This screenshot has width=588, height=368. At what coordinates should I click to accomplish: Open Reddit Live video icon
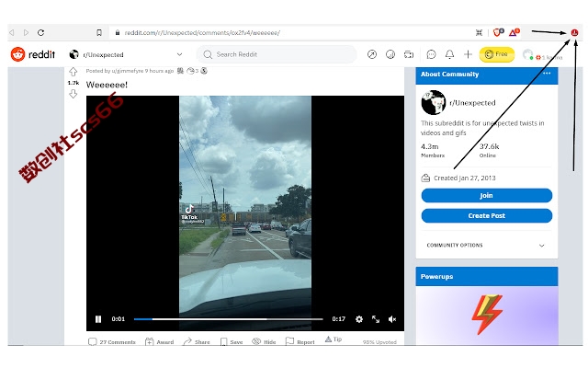(408, 54)
